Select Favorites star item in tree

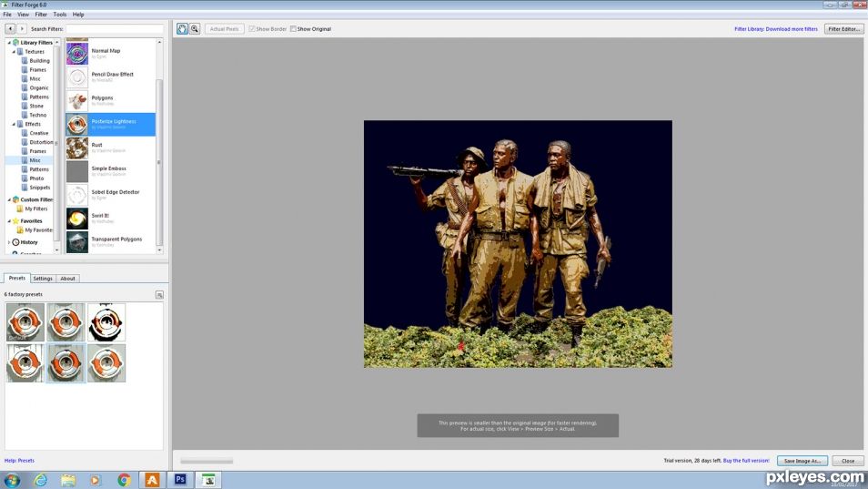pos(27,221)
